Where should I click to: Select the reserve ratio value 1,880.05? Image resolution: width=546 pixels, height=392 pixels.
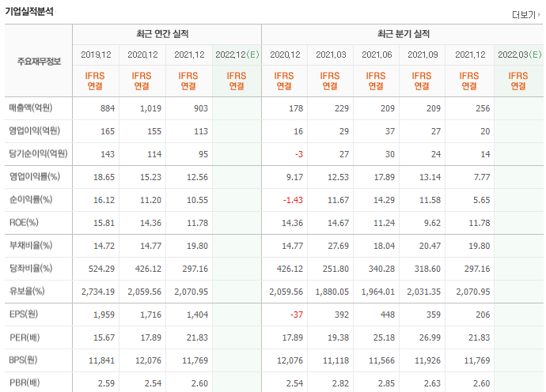[x=332, y=292]
